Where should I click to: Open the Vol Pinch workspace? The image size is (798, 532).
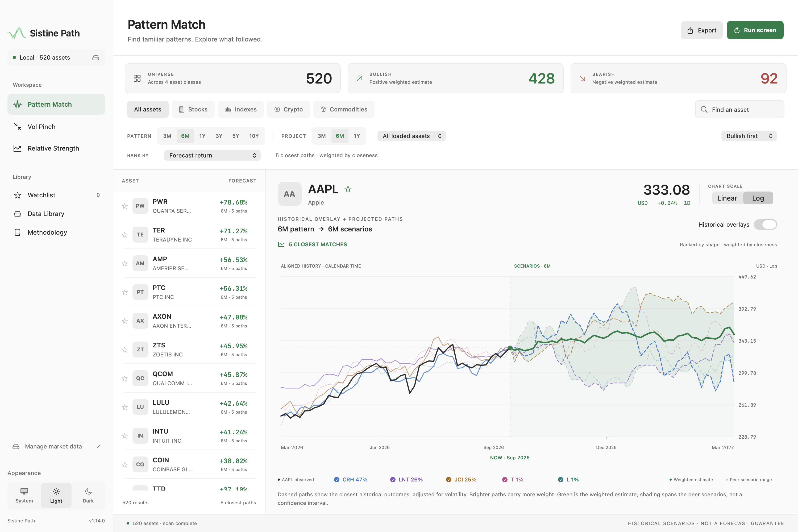pos(56,127)
